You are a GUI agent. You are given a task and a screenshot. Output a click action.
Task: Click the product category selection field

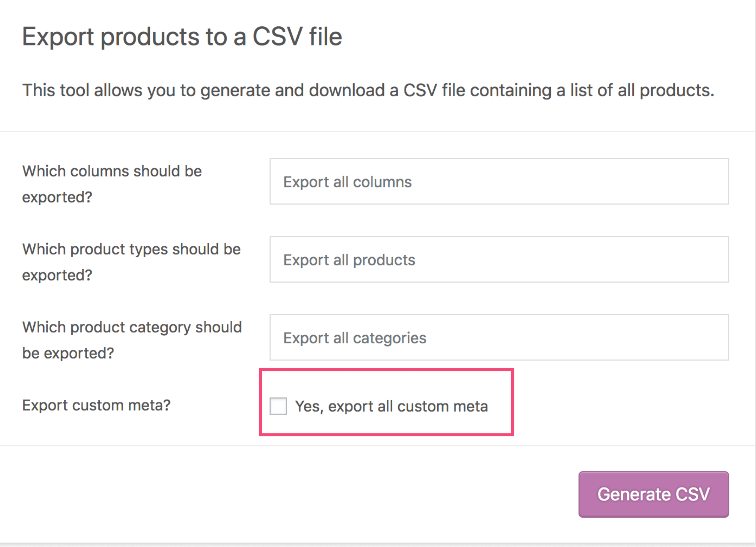(x=499, y=338)
